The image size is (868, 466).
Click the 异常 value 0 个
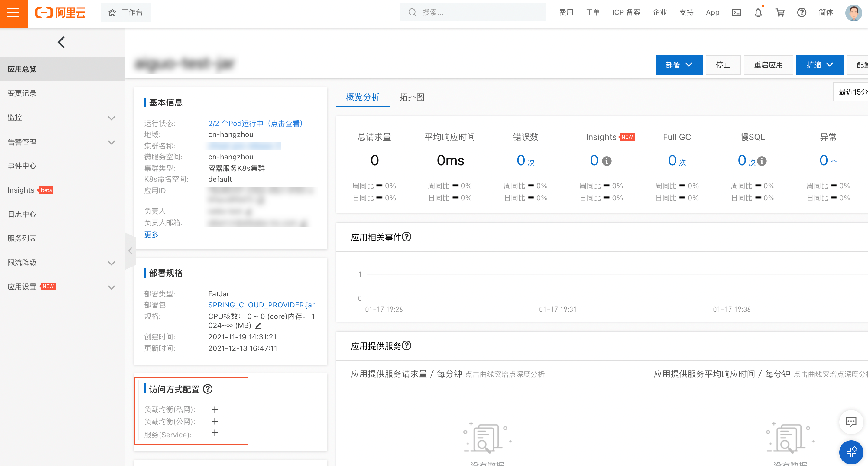point(828,160)
